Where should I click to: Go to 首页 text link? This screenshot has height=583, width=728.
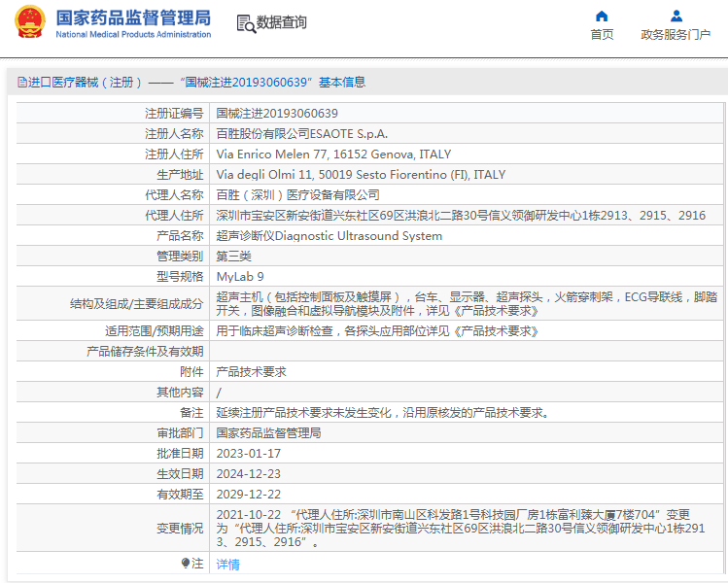point(602,35)
